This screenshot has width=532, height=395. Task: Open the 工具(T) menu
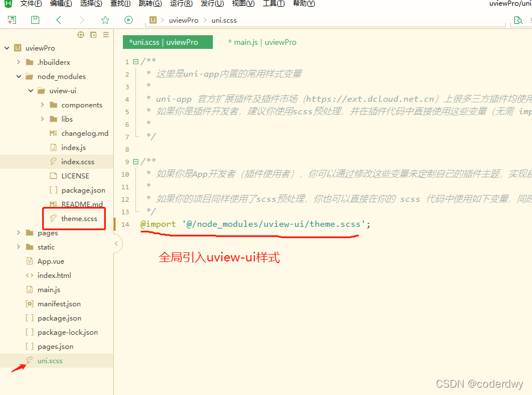tap(274, 4)
